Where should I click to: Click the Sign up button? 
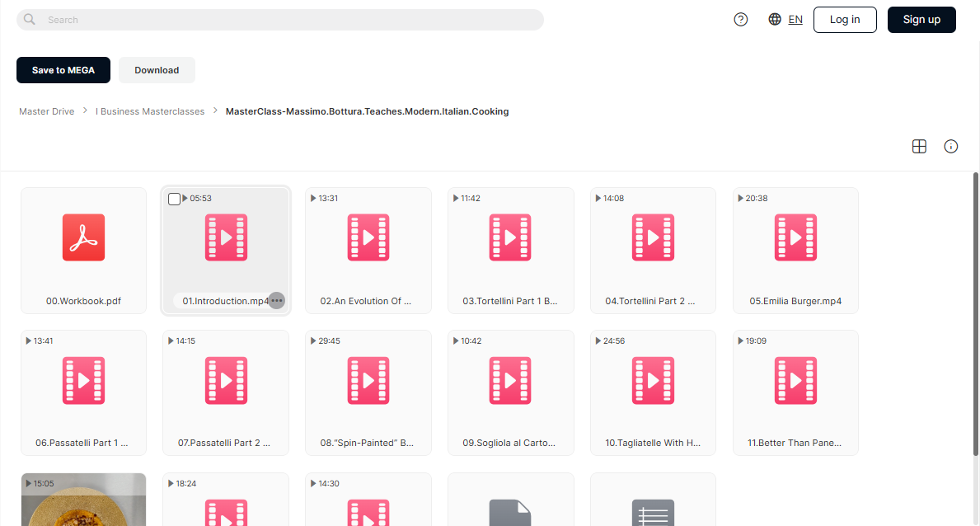(921, 20)
